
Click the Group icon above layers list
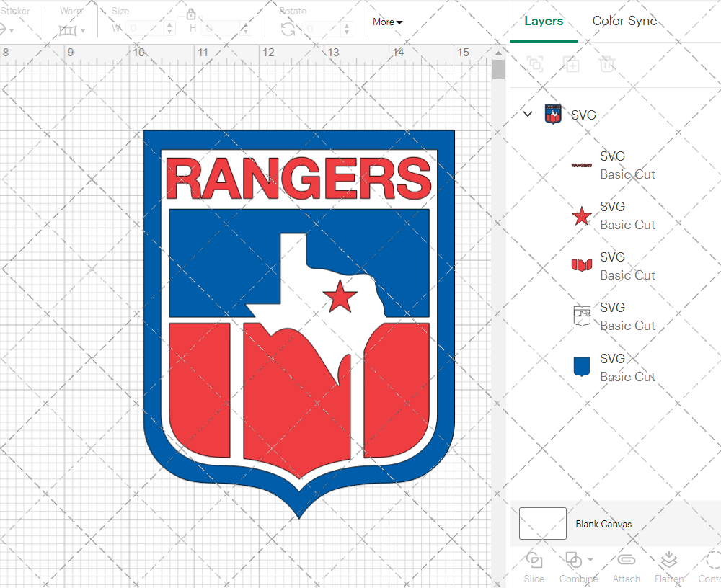point(535,64)
